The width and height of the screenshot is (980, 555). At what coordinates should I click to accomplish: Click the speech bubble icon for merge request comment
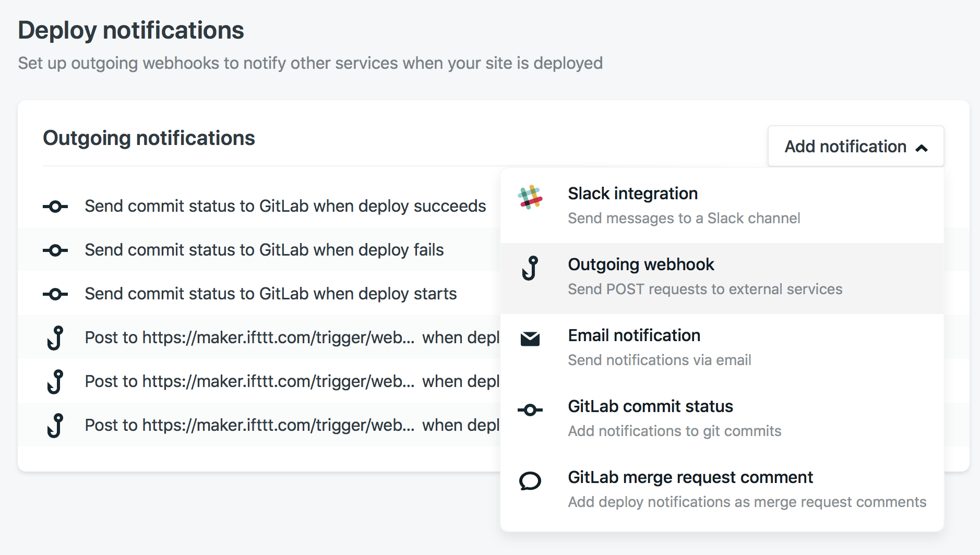tap(530, 481)
